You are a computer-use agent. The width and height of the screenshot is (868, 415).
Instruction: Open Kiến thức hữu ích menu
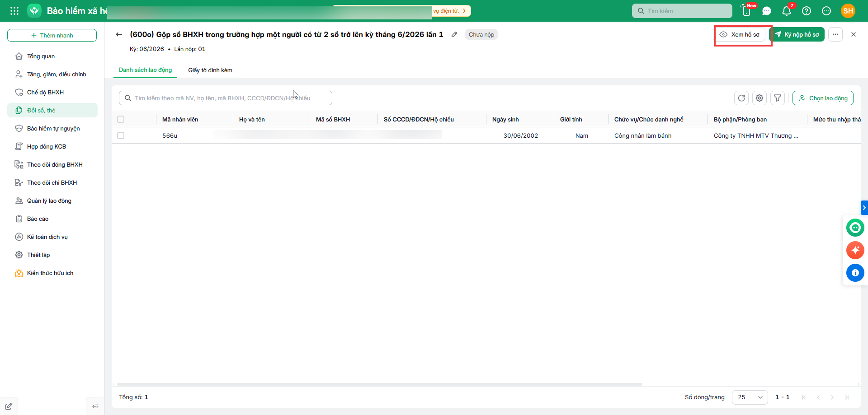pos(52,273)
